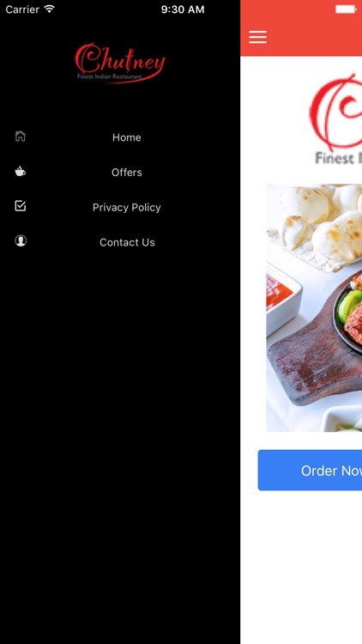Click the "Finest Indian Restaurant" tagline in drawer
This screenshot has width=362, height=644.
click(x=109, y=76)
